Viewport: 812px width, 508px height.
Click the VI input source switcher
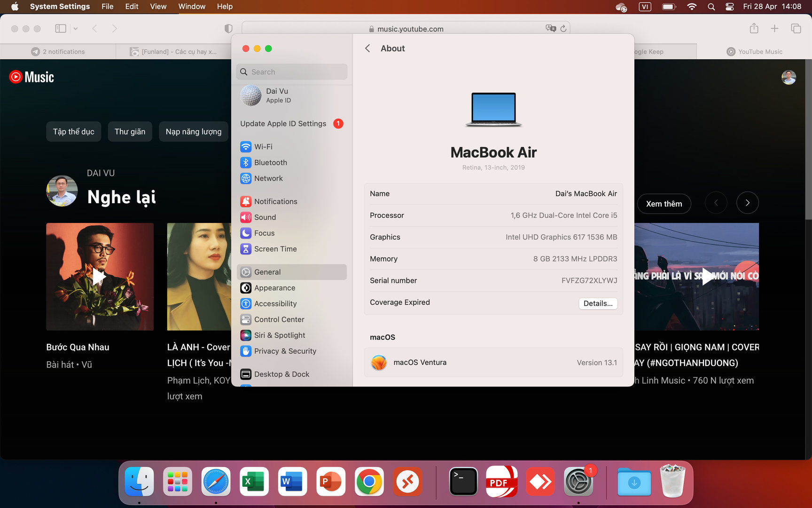tap(645, 7)
